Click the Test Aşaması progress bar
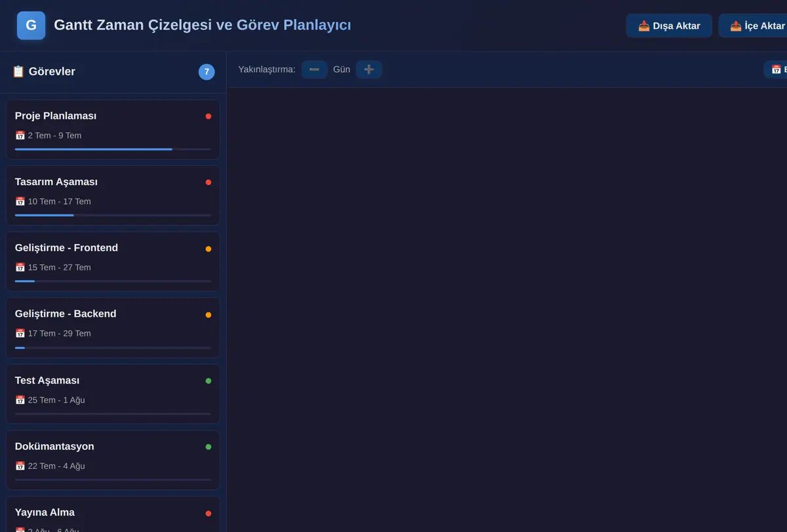The height and width of the screenshot is (532, 787). [113, 413]
